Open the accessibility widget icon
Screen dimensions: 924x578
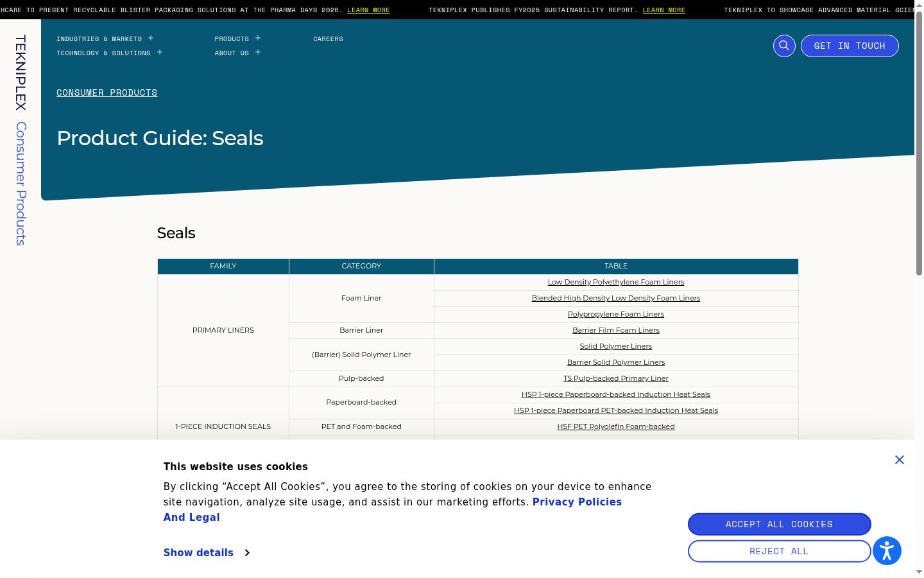point(887,551)
